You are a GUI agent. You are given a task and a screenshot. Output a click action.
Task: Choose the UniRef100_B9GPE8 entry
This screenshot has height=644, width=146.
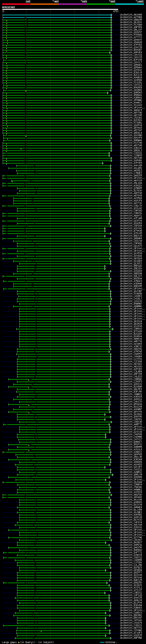[x=131, y=88]
